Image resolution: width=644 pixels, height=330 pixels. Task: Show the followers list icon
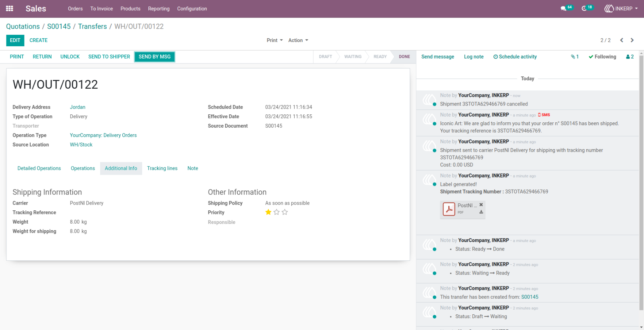pyautogui.click(x=630, y=57)
